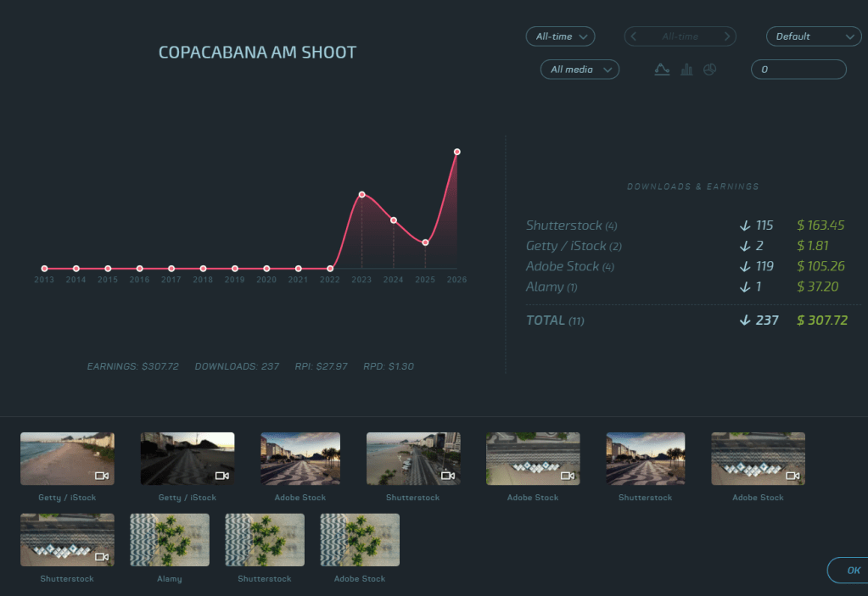Open the Alamy palm trees thumbnail
The width and height of the screenshot is (868, 596).
pos(170,539)
